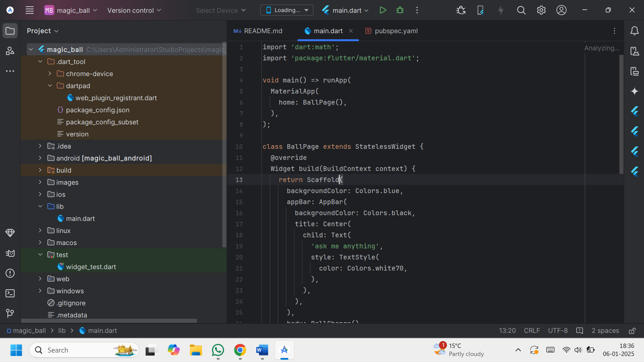Open the gem tool window in the left stripe
Screen dimensions: 644x362
click(10, 233)
